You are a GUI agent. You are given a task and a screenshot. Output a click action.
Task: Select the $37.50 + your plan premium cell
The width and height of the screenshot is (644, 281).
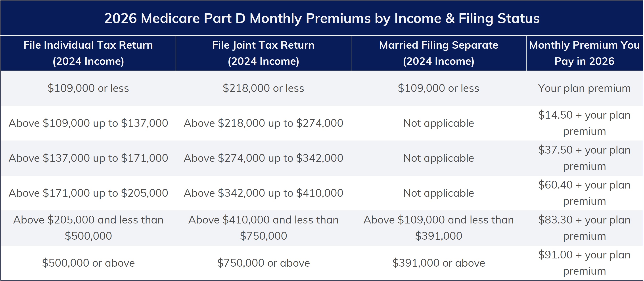coord(584,158)
